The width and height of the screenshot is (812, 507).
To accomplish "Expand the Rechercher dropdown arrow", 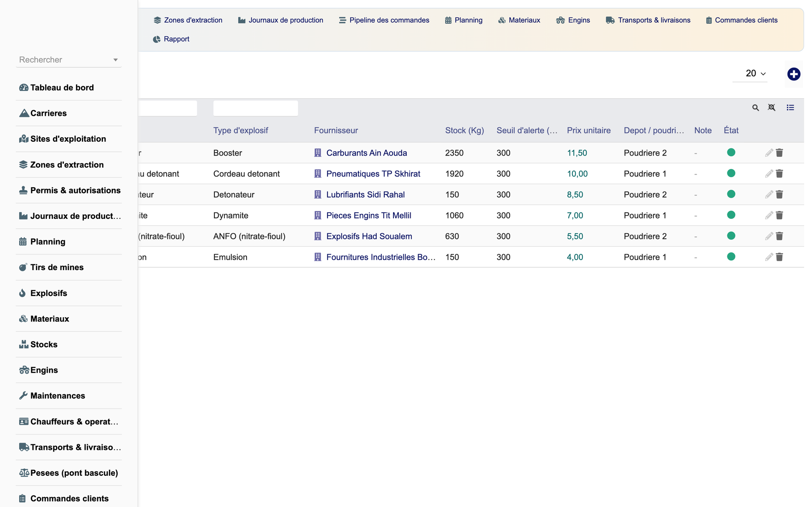I will [116, 60].
